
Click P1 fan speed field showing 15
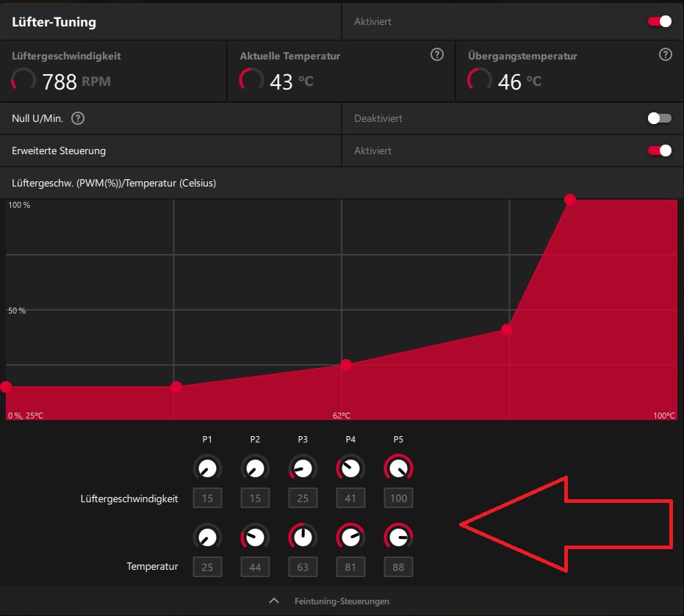pyautogui.click(x=207, y=498)
